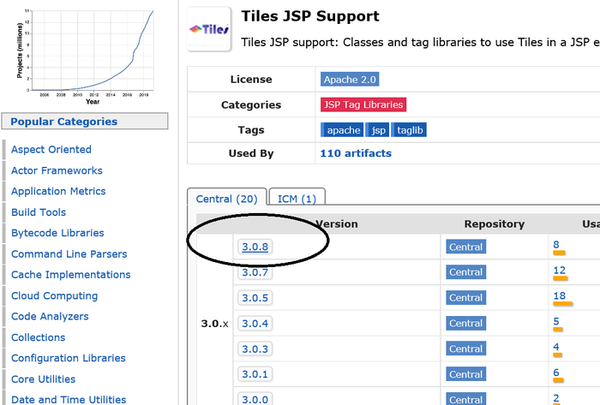Select the taglib tag
600x405 pixels.
[409, 130]
